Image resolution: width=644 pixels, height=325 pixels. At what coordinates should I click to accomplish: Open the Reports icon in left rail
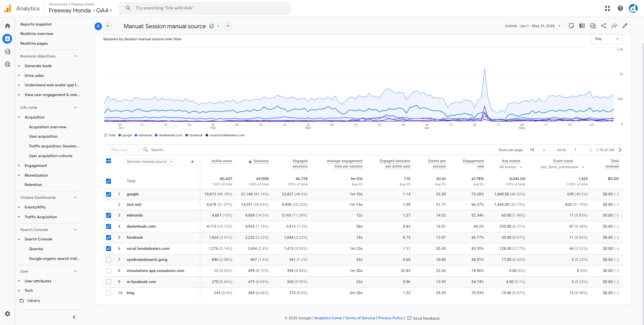click(x=7, y=39)
